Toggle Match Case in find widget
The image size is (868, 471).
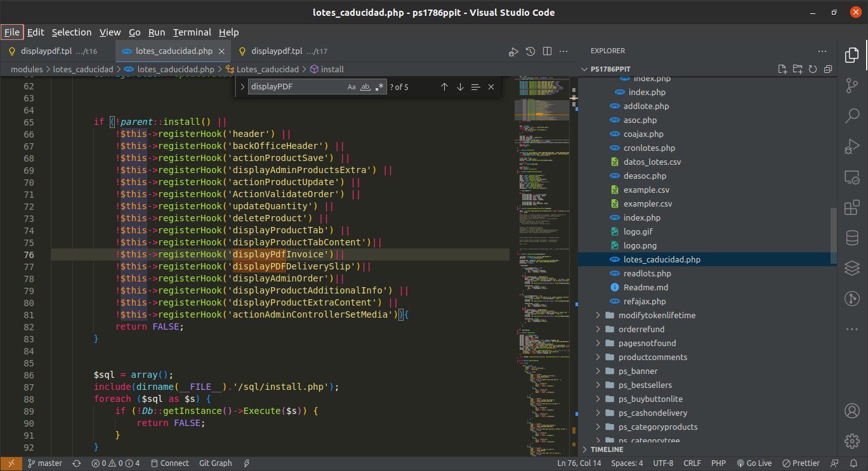pyautogui.click(x=352, y=87)
